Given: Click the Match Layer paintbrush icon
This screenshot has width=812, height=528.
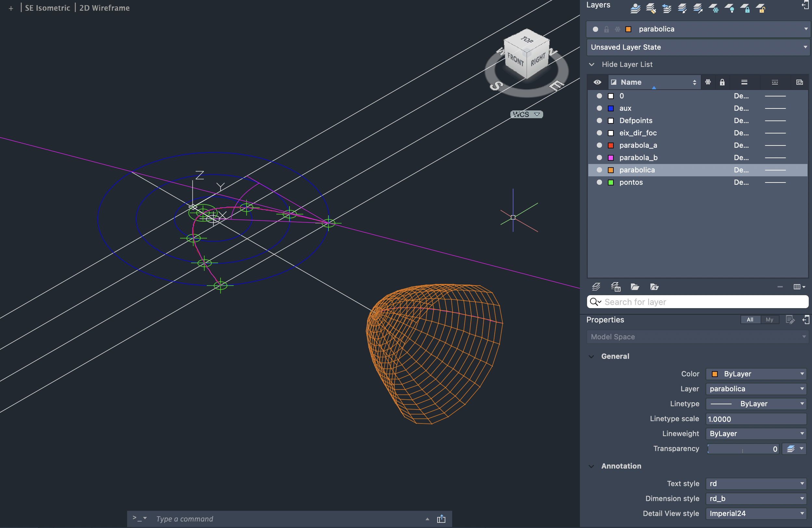Looking at the screenshot, I should pyautogui.click(x=651, y=8).
